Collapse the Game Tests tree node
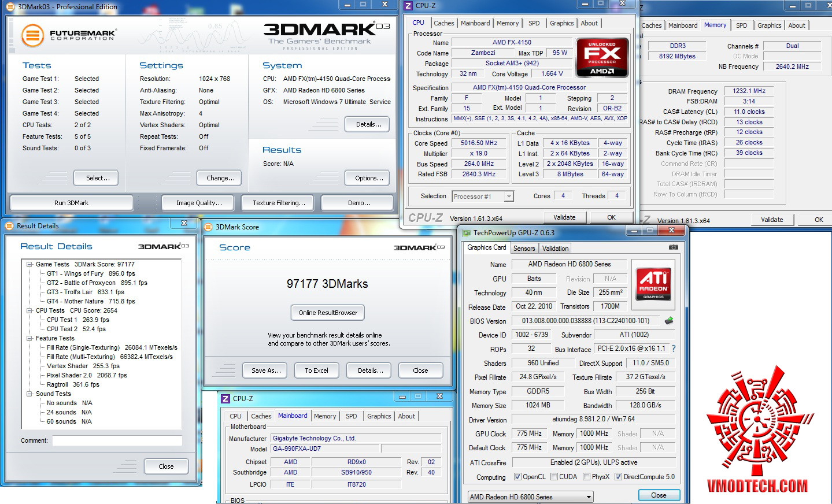 tap(29, 264)
